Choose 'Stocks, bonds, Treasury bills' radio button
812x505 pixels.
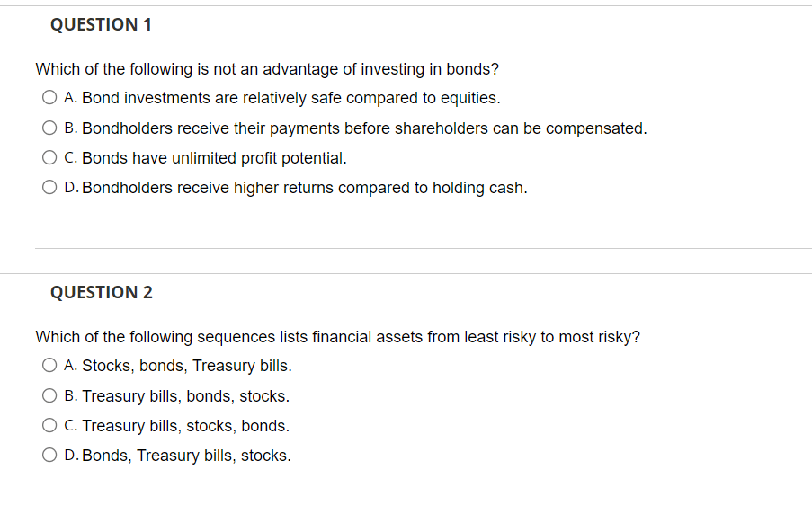click(x=49, y=366)
